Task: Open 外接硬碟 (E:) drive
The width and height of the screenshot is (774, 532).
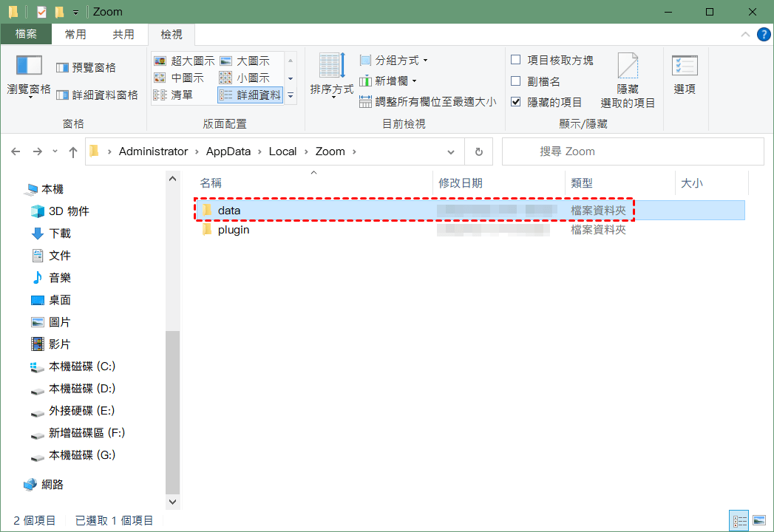Action: (72, 411)
